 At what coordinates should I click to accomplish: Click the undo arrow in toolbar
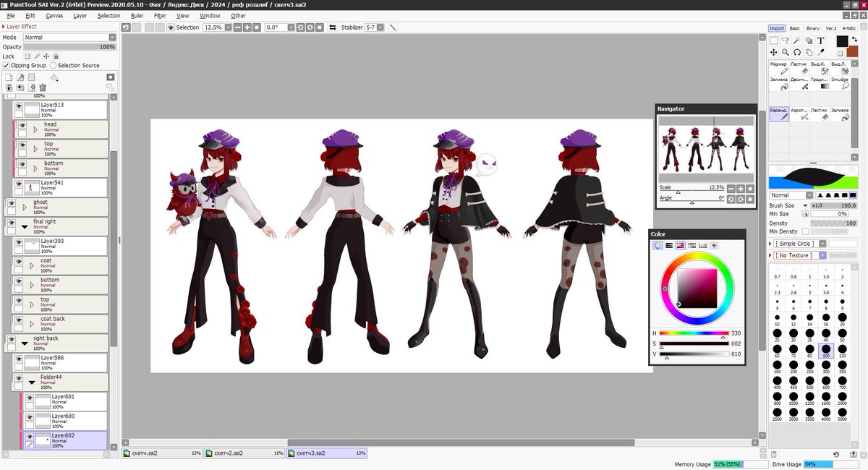click(x=126, y=27)
